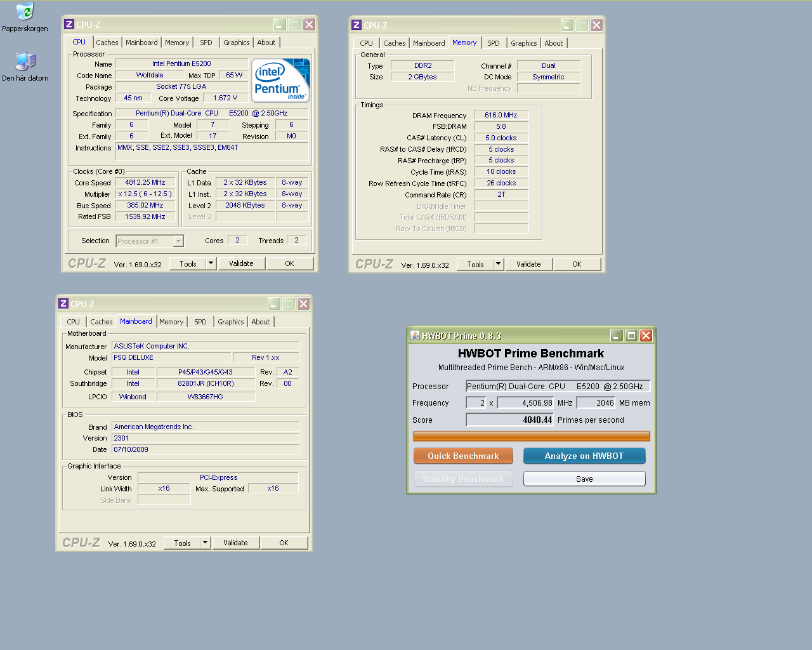812x650 pixels.
Task: Click Tools button in Memory window
Action: click(476, 264)
